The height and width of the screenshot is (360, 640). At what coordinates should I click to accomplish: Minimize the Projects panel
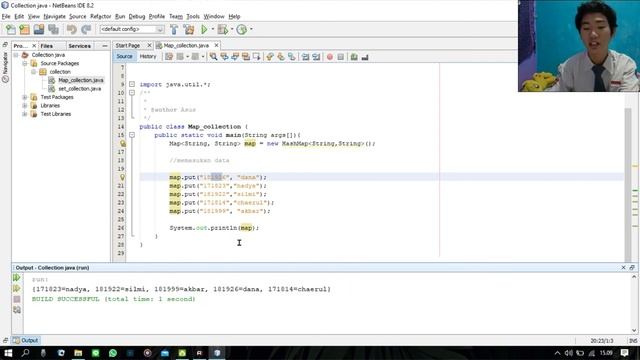click(x=104, y=46)
